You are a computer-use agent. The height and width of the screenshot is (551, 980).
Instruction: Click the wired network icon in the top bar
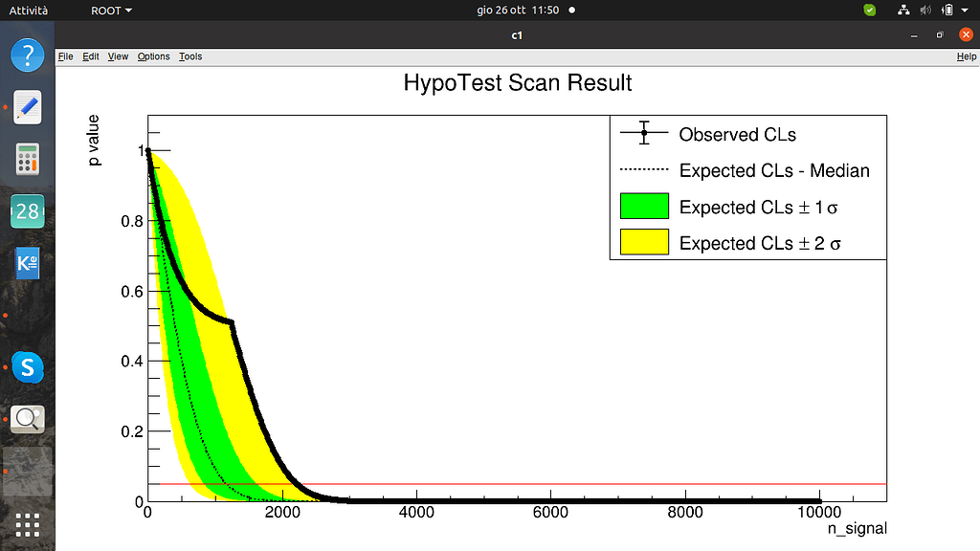[902, 10]
